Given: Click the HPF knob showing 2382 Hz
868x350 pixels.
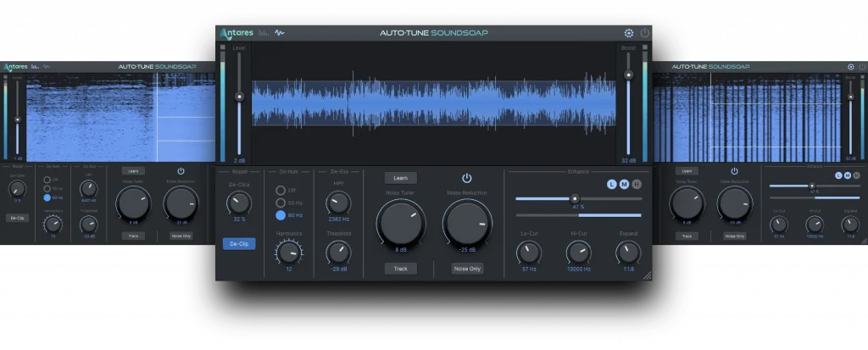Looking at the screenshot, I should (x=338, y=203).
